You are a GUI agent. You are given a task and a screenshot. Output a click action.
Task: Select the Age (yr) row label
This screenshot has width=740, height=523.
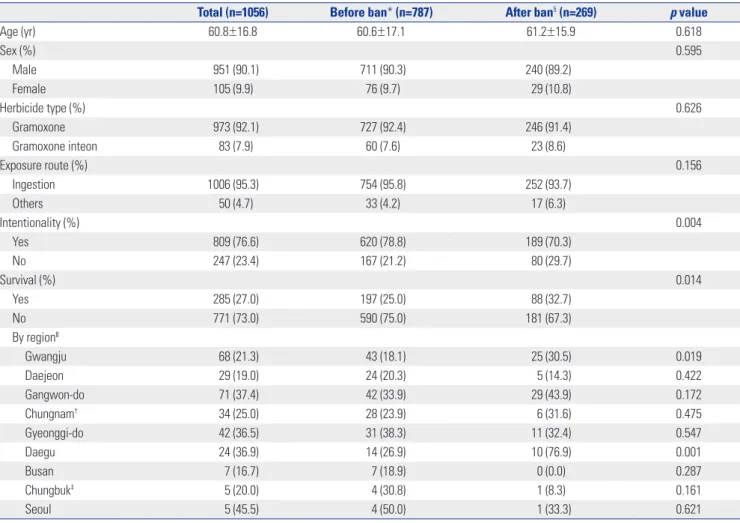18,32
